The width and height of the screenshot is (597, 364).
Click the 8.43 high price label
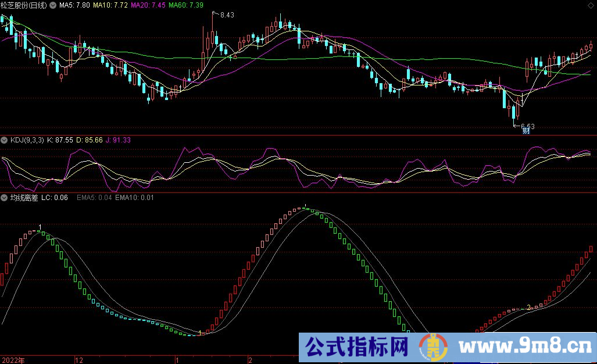coord(227,15)
